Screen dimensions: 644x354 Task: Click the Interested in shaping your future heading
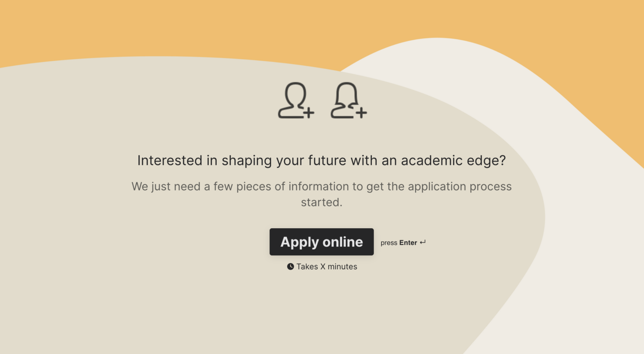pyautogui.click(x=322, y=161)
